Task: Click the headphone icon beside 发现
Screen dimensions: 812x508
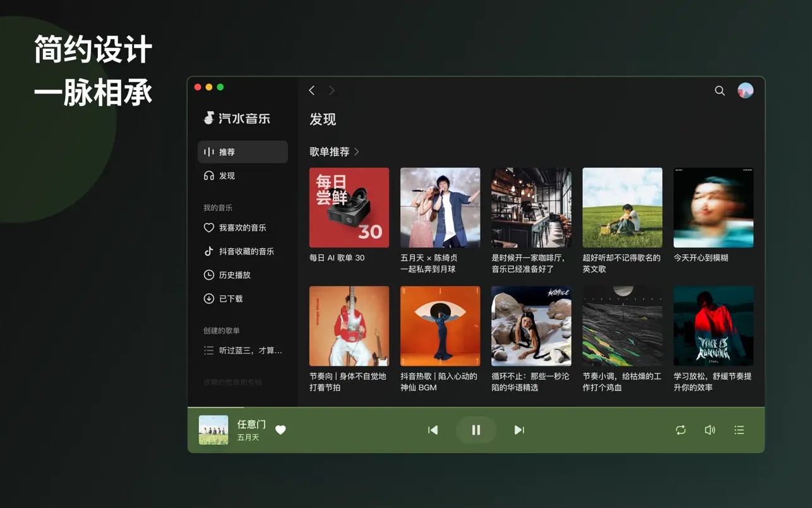Action: (208, 176)
